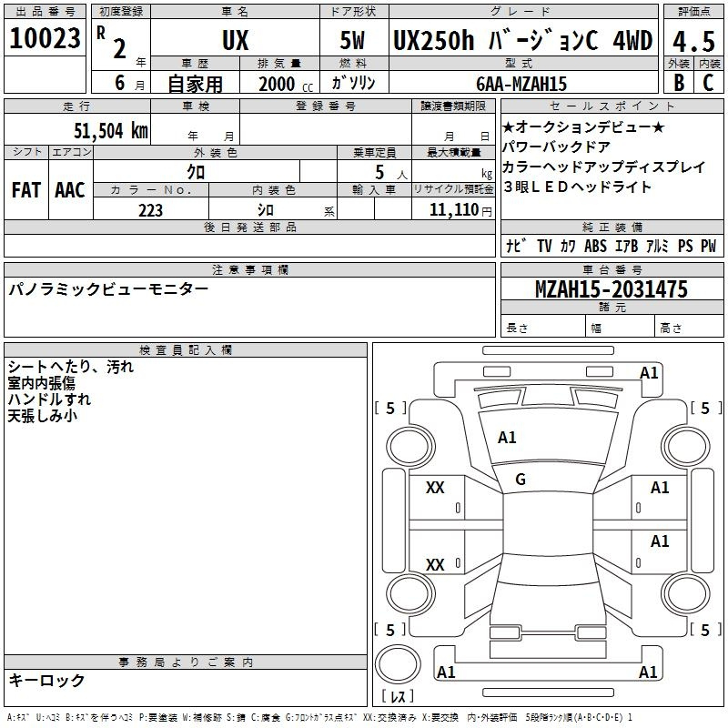Click the recycle deposit 11,110円
Image resolution: width=728 pixels, height=728 pixels.
(x=460, y=210)
